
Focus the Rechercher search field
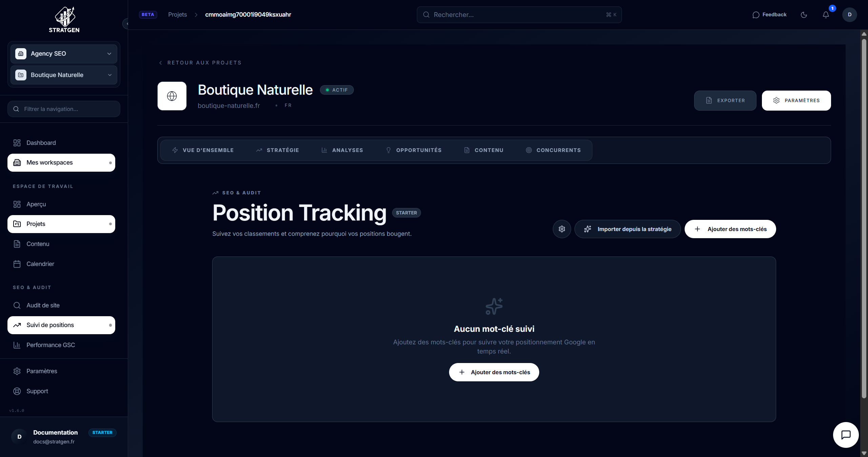[519, 15]
